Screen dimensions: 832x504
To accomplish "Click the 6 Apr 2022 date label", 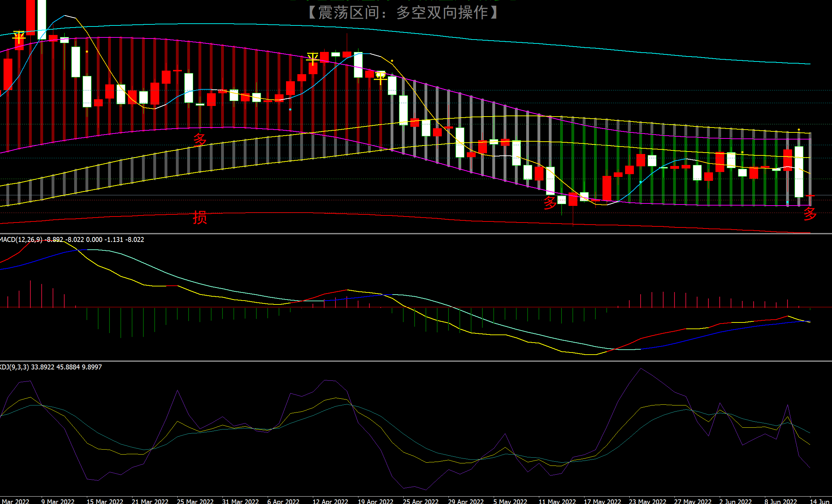I will 283,501.
